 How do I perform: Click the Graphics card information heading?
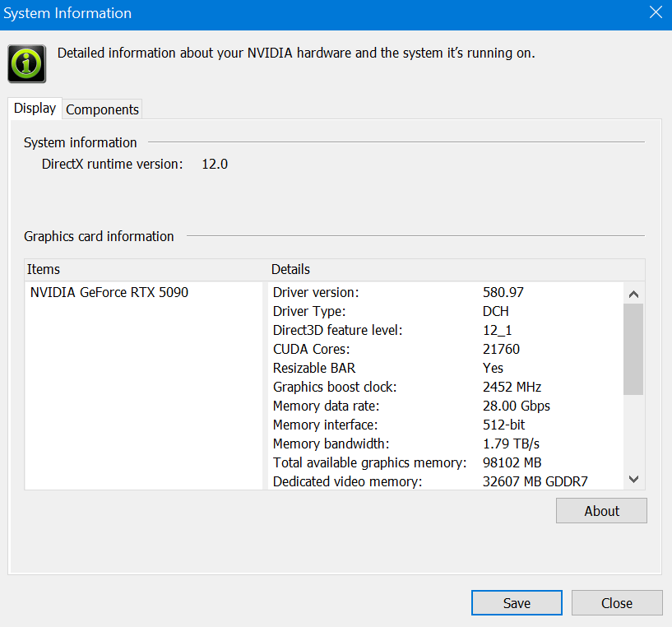(x=99, y=236)
